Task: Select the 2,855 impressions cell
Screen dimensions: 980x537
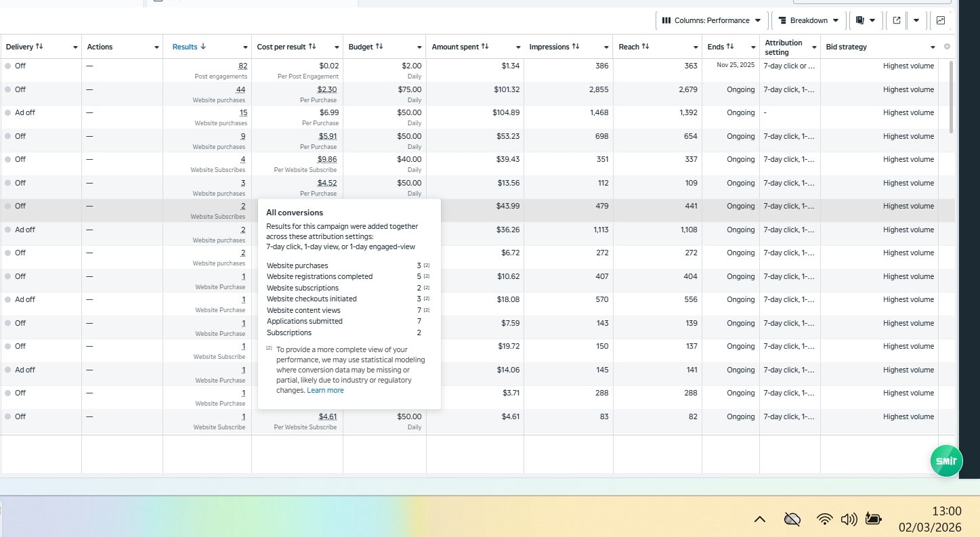Action: (568, 93)
